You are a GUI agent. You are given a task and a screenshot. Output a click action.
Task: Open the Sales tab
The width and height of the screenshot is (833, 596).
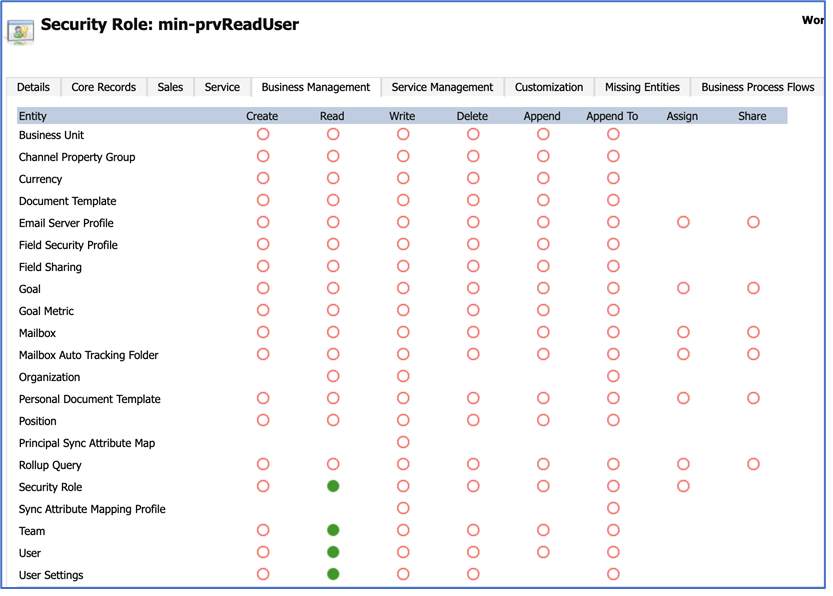coord(170,87)
